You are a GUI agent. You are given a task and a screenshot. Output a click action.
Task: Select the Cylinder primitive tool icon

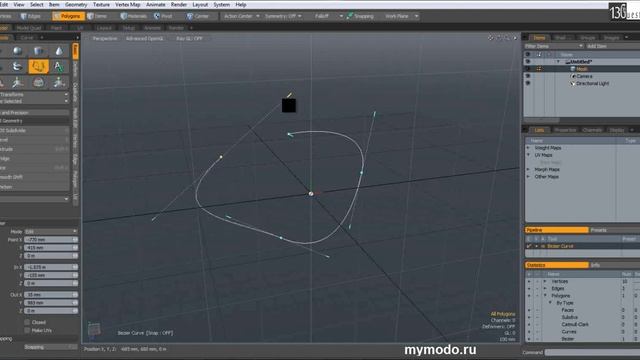point(38,51)
